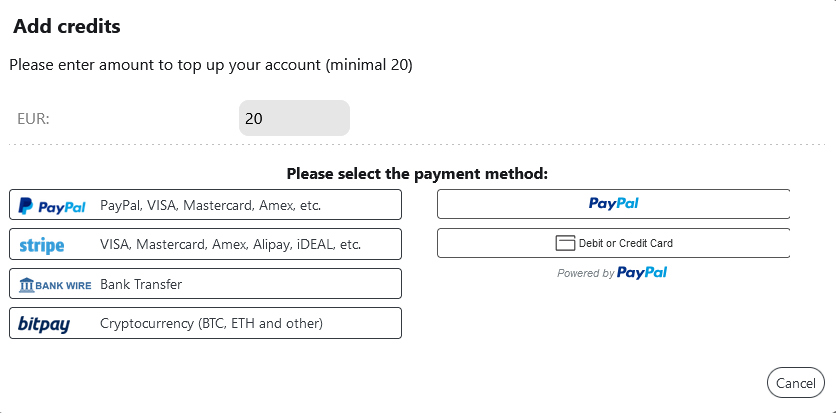Click the PayPal logo next to Powered by
Image resolution: width=836 pixels, height=413 pixels.
pos(642,272)
